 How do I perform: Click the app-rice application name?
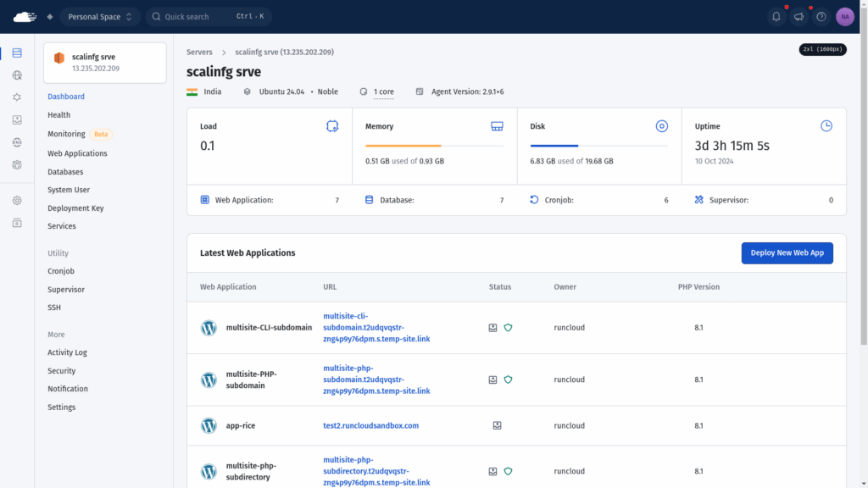pyautogui.click(x=241, y=425)
